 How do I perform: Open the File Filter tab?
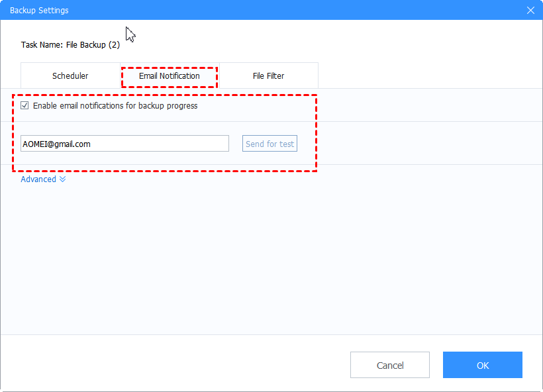[268, 75]
